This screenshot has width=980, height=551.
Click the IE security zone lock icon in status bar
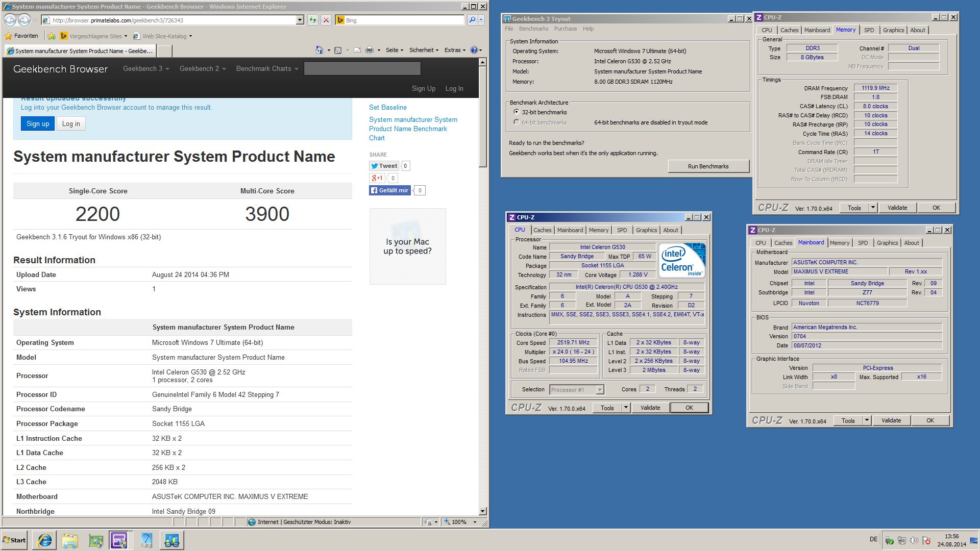coord(428,522)
